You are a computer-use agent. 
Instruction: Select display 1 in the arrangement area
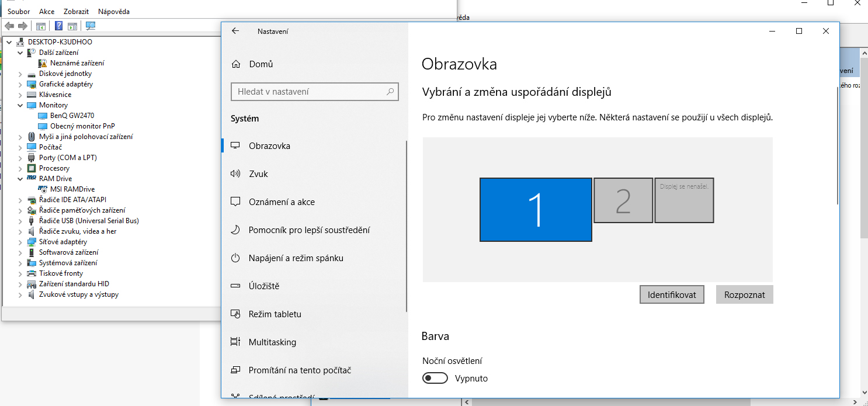pyautogui.click(x=536, y=210)
